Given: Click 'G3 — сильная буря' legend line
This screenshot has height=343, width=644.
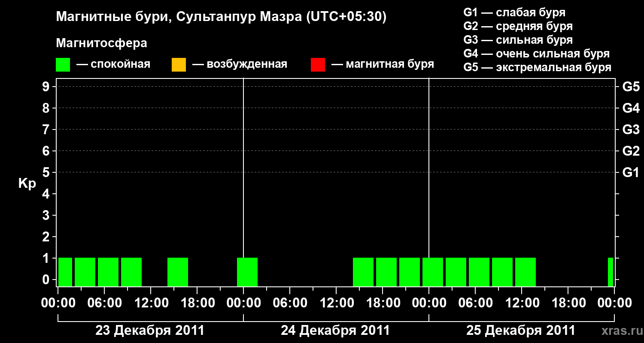Looking at the screenshot, I should 518,40.
